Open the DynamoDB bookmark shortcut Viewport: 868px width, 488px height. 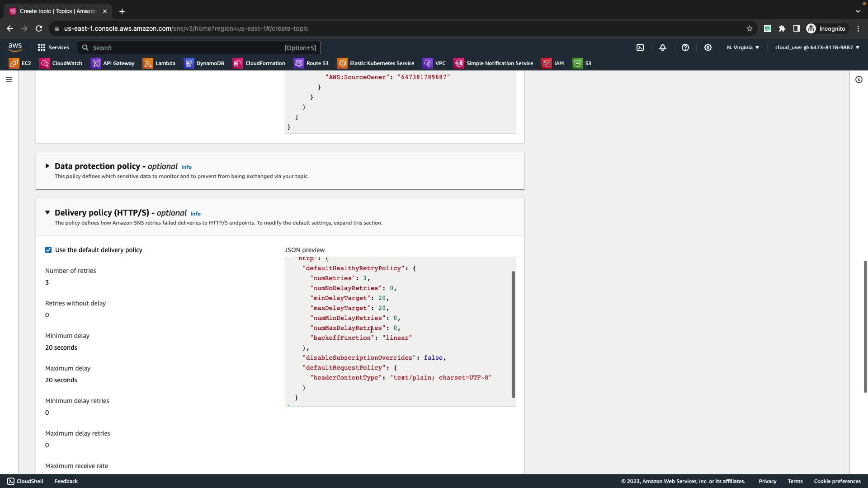[204, 63]
